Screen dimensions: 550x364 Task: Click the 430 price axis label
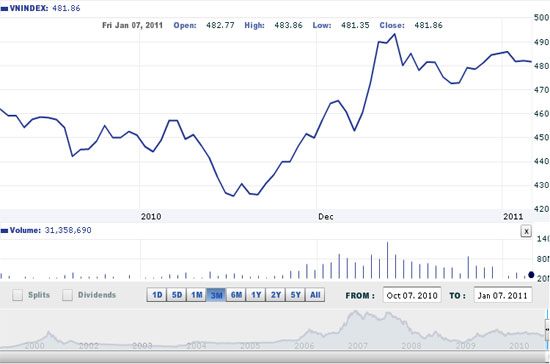[x=541, y=185]
